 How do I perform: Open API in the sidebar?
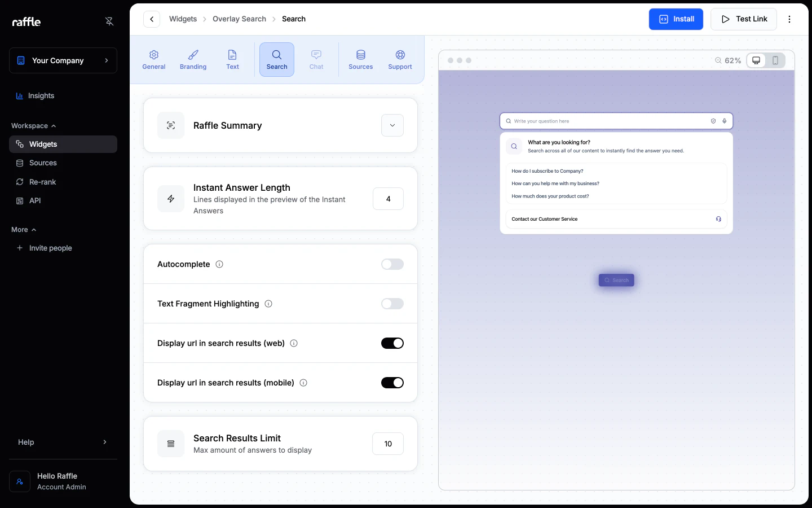63,200
